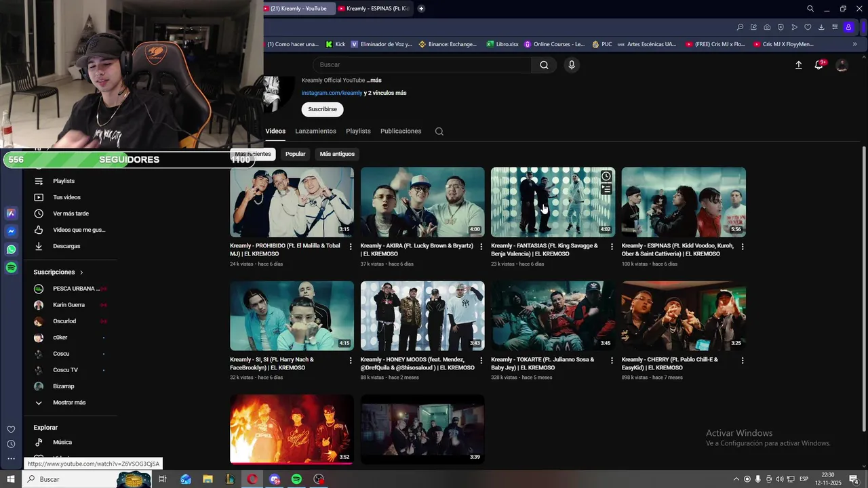Open Descargas in YouTube sidebar
The image size is (868, 488).
click(x=66, y=246)
